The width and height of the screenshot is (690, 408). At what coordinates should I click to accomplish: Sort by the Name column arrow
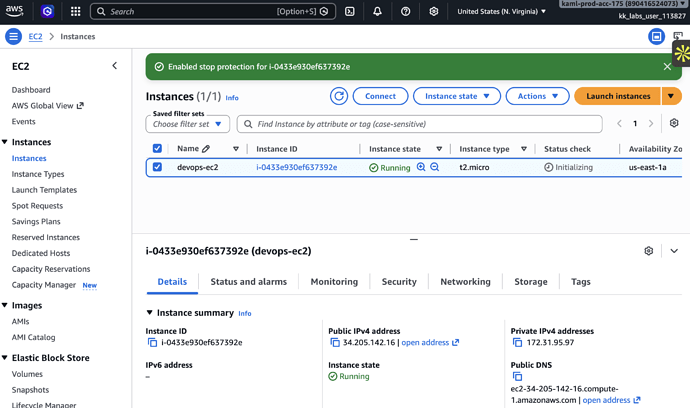(x=236, y=149)
